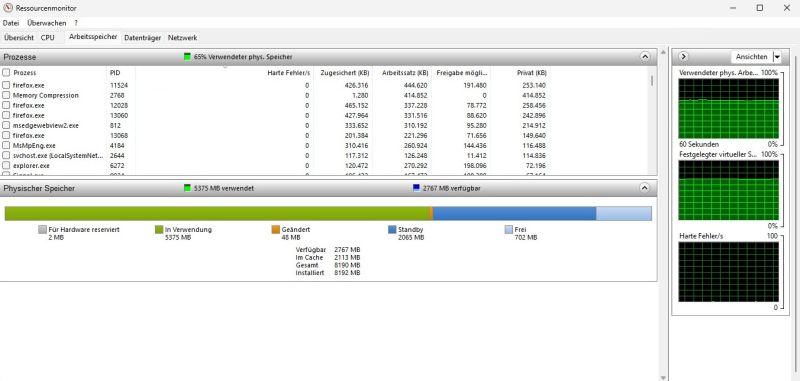Toggle the select-all checkbox beside Prozess header

[x=6, y=72]
